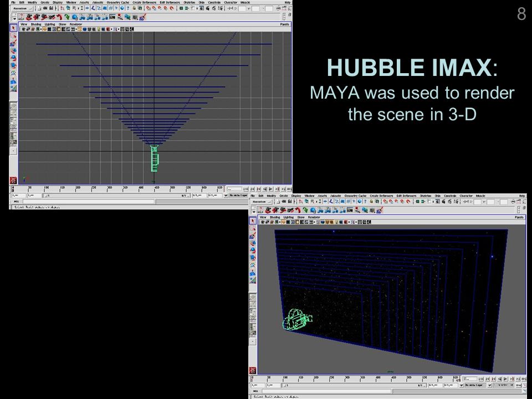
Task: Click green curved arrow shelf icon in top-left window
Action: 67,17
